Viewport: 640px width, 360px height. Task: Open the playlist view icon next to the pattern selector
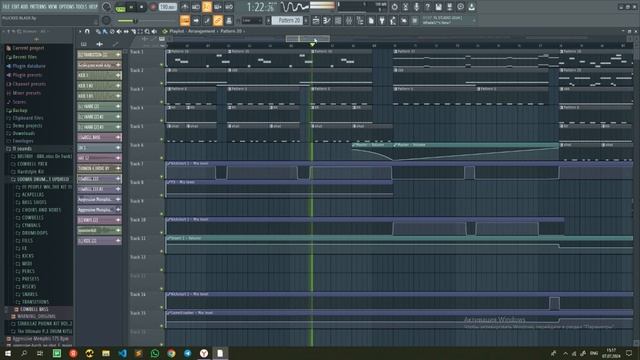tap(316, 20)
